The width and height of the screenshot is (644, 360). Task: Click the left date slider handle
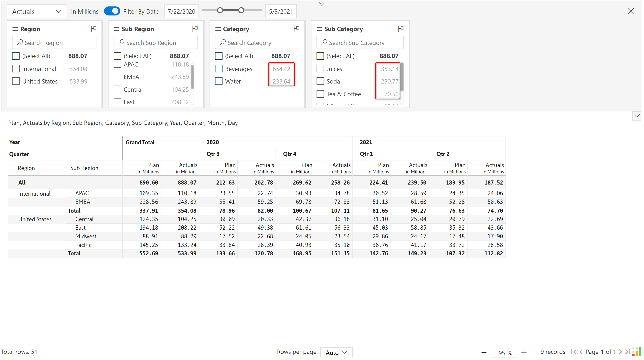[x=220, y=10]
